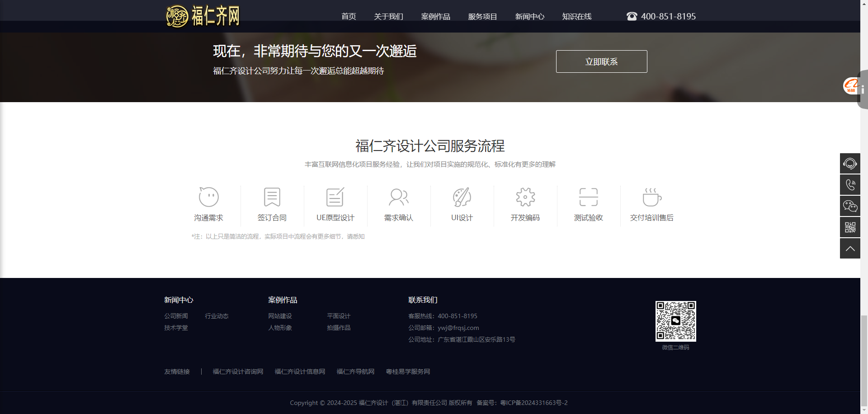This screenshot has height=414, width=868.
Task: Show the QR code sidebar icon
Action: pos(850,227)
